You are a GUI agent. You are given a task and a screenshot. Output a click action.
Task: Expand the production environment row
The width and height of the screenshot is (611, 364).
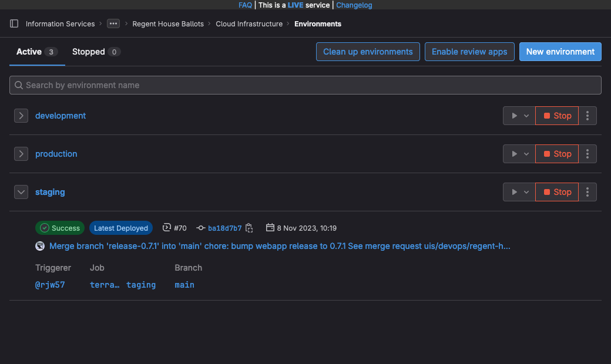[21, 154]
